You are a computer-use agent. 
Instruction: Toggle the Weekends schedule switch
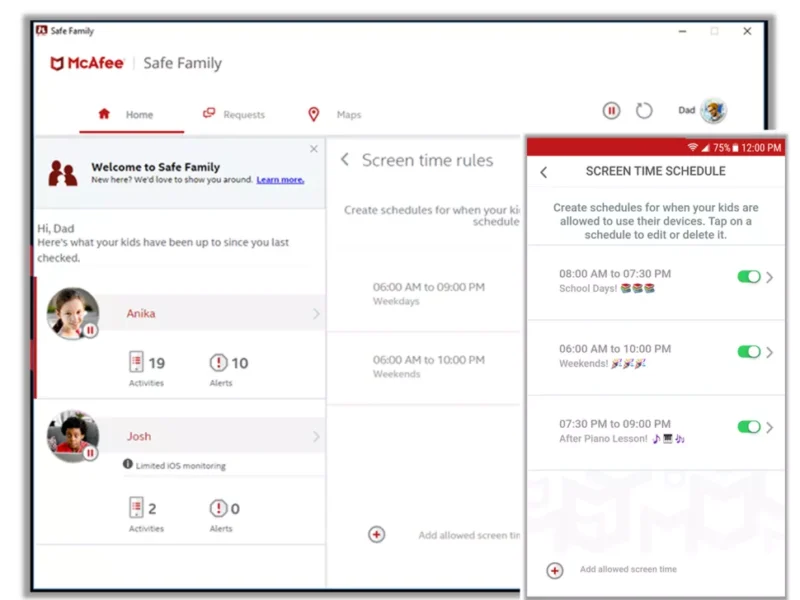pos(748,352)
